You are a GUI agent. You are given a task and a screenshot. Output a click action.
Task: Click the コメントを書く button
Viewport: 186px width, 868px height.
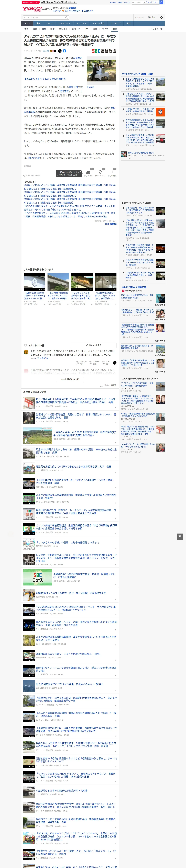(93, 345)
